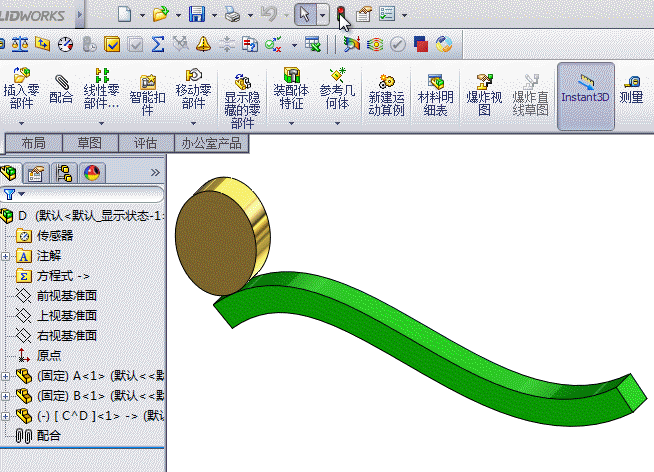The width and height of the screenshot is (654, 472).
Task: Click the colorful swirl sphere icon
Action: 444,44
